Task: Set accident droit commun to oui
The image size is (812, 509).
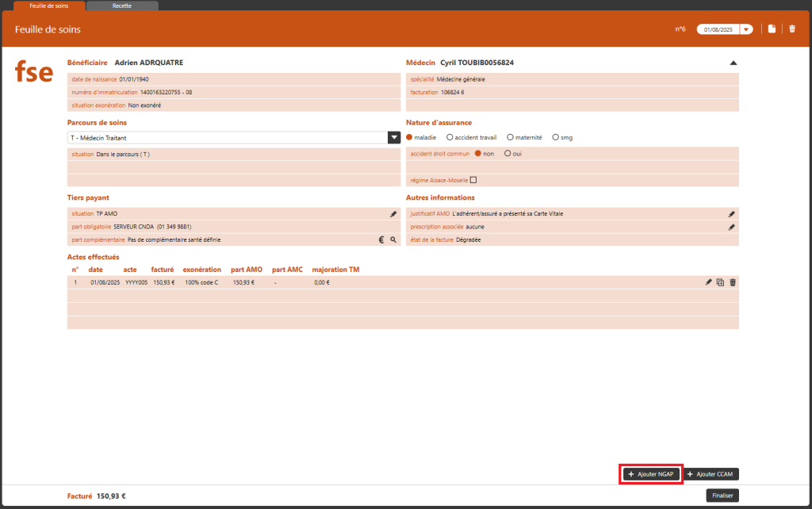Action: (x=507, y=154)
